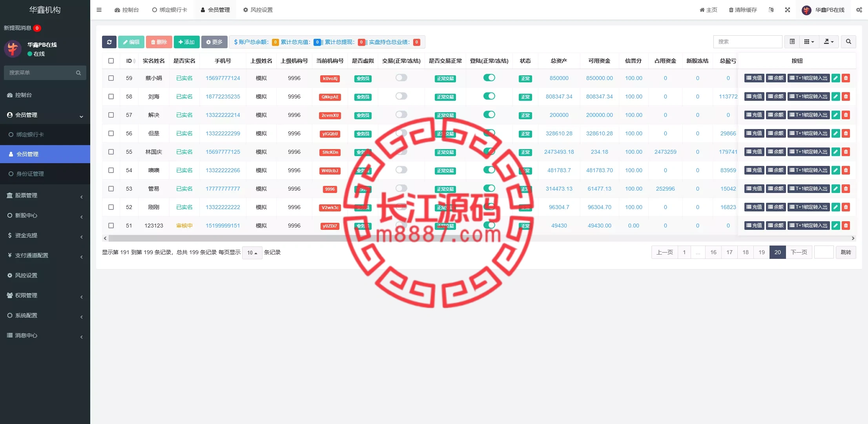Click red delete trash icon for row 57
Screen dimensions: 868x424
coord(846,115)
